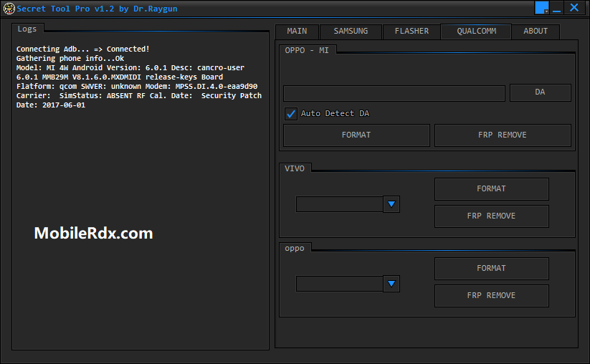Click the 'Connecting Adb... => Connected!' log line
The width and height of the screenshot is (590, 364).
click(x=82, y=49)
